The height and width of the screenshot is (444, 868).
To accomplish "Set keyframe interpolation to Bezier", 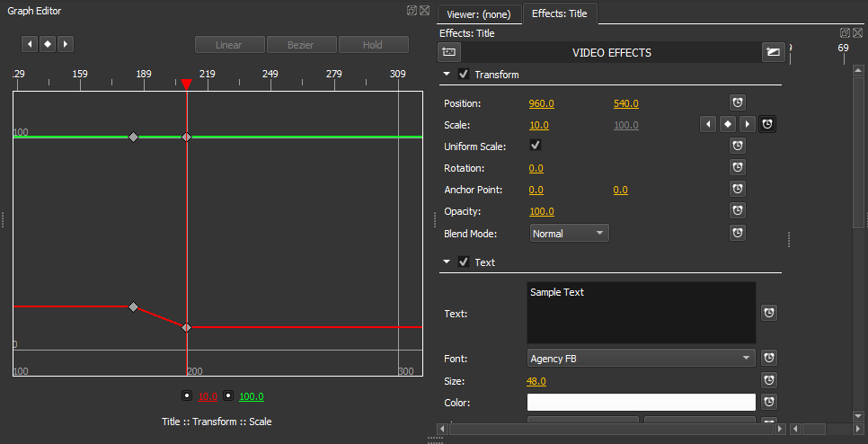I will pyautogui.click(x=301, y=45).
